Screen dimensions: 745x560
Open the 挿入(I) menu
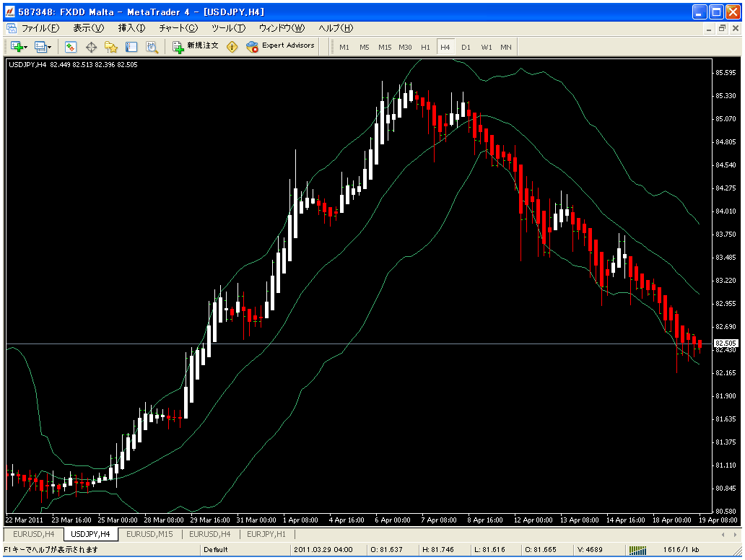point(131,28)
